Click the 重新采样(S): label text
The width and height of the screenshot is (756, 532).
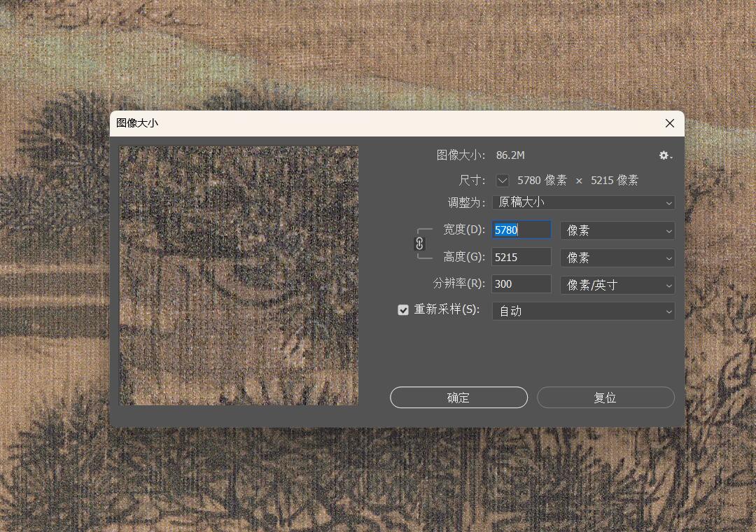447,309
